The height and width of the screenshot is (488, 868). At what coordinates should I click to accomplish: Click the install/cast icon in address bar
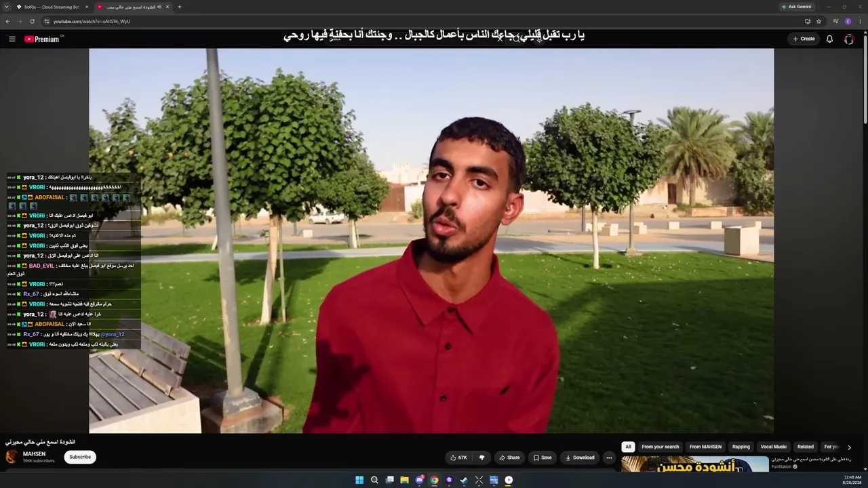point(808,21)
